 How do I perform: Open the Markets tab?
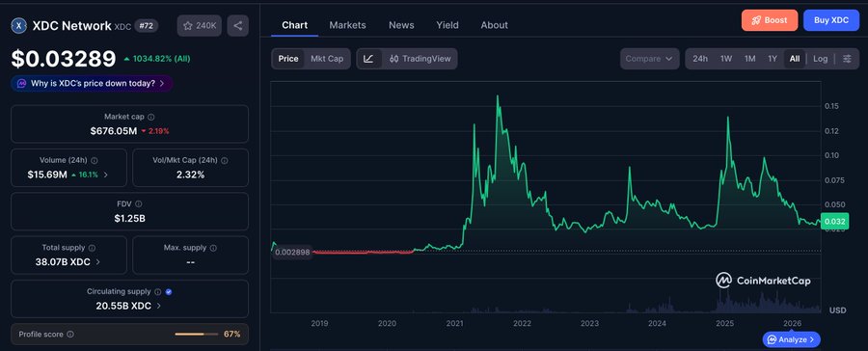click(347, 25)
